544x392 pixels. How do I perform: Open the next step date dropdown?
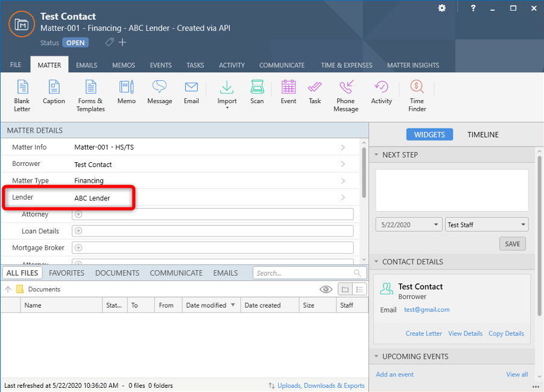point(436,224)
